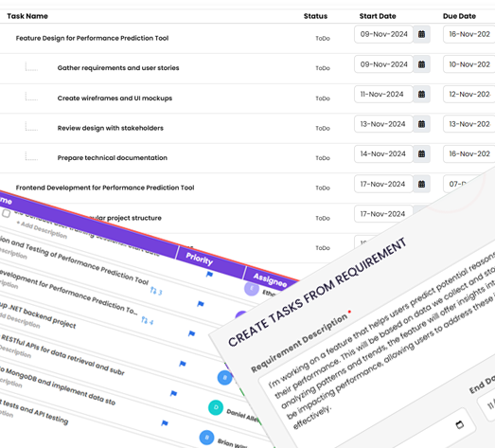The width and height of the screenshot is (495, 448).
Task: Open calendar for Frontend Development start date
Action: 421,184
